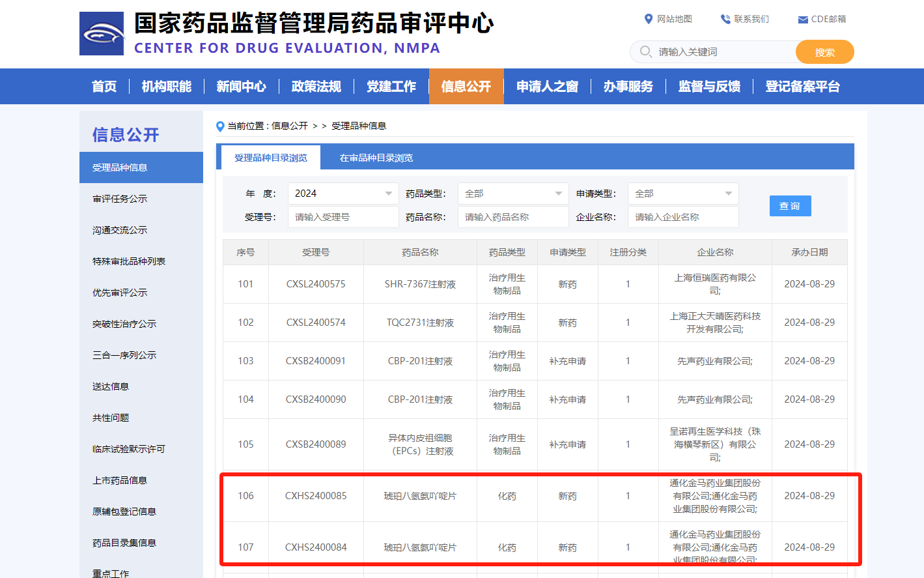924x578 pixels.
Task: Open 监督与反馈 navigation item
Action: (x=710, y=86)
